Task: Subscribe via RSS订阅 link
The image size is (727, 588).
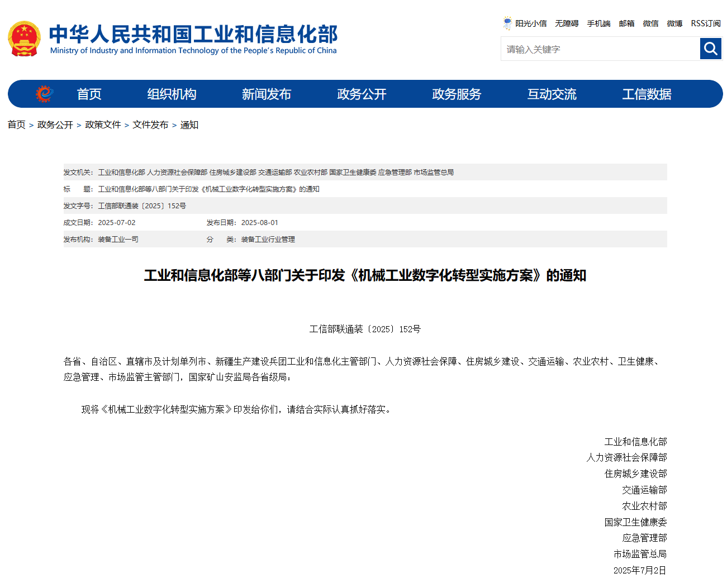Action: (705, 23)
